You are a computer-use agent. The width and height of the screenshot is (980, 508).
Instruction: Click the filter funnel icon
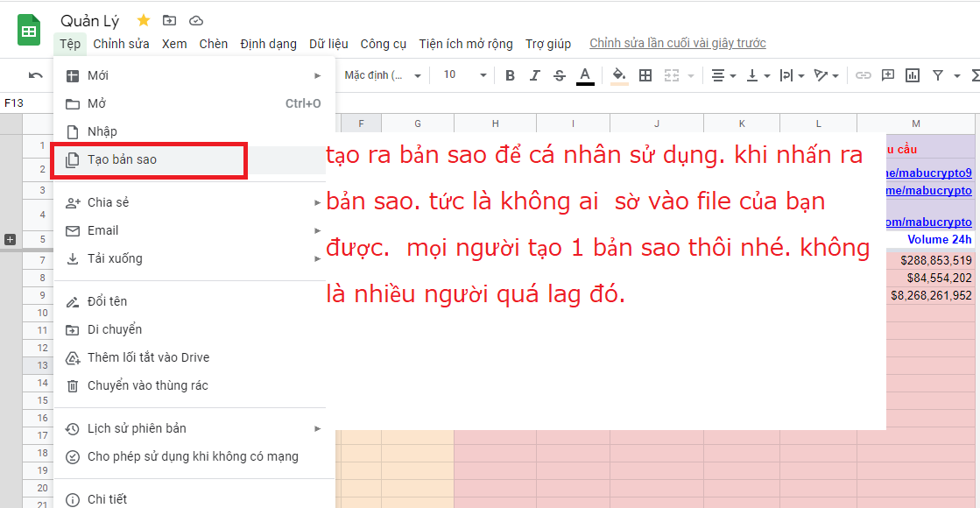point(937,75)
